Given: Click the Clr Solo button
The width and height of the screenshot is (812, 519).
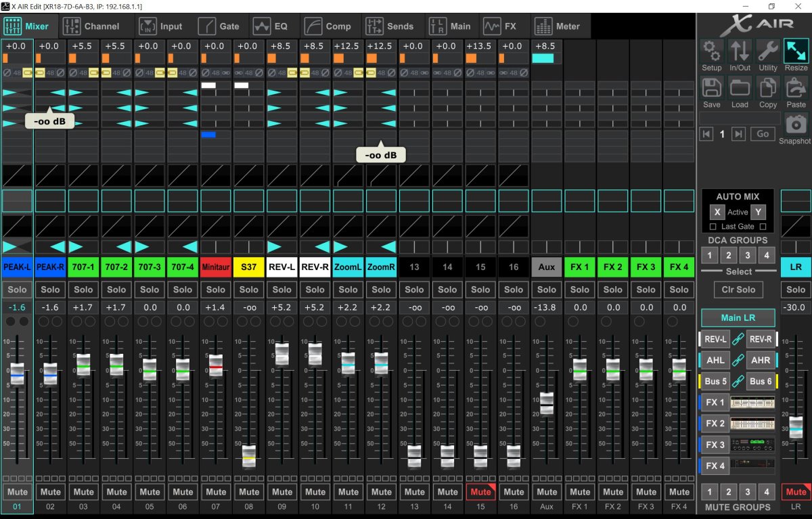Looking at the screenshot, I should click(738, 290).
